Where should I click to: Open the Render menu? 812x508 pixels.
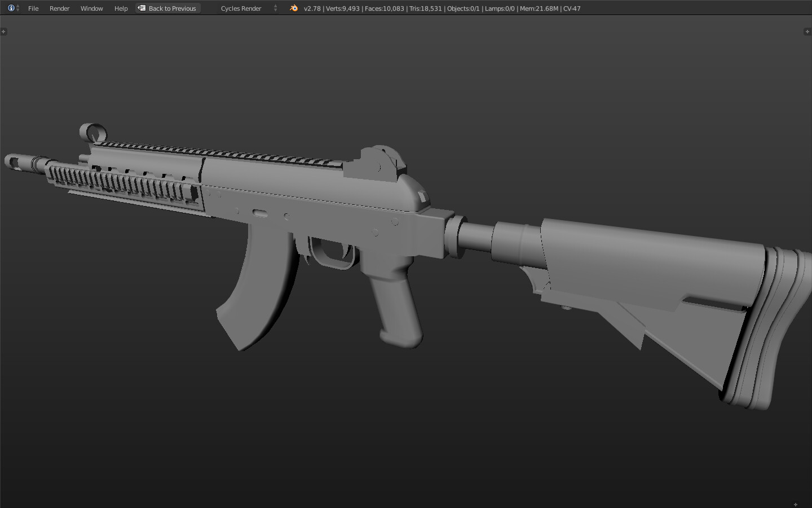(x=59, y=8)
